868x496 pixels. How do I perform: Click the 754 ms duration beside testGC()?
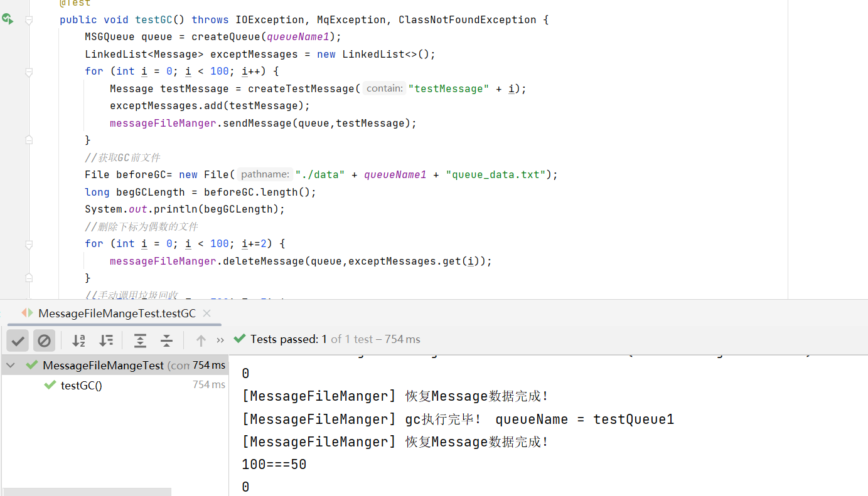pos(209,385)
